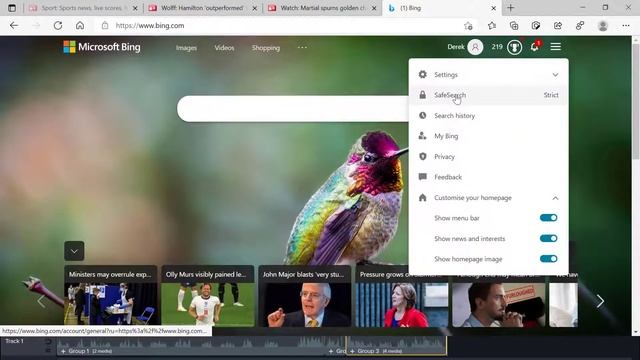Click the Derek account name
Screen dimensions: 640x360
(x=456, y=47)
